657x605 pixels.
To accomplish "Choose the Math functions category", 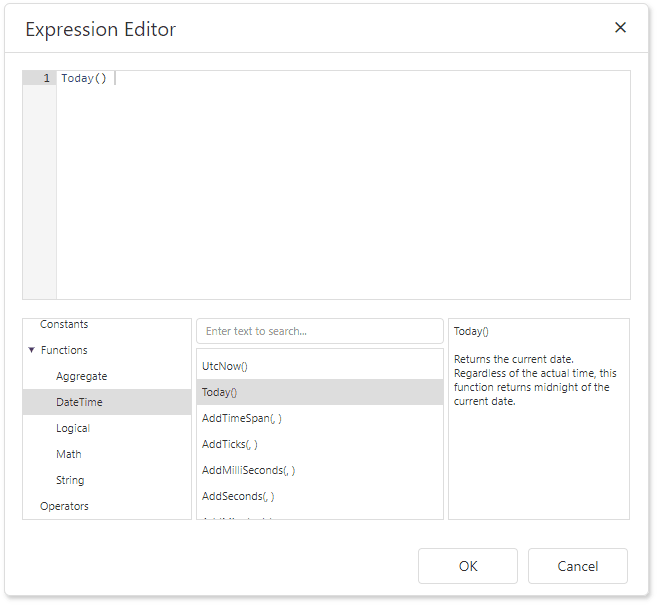I will click(69, 454).
